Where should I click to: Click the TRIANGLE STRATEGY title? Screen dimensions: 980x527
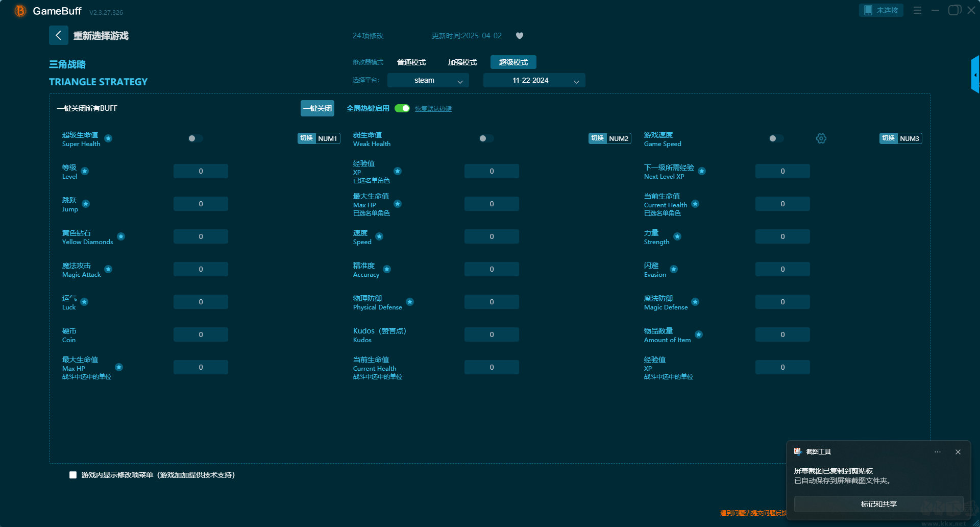(x=98, y=82)
